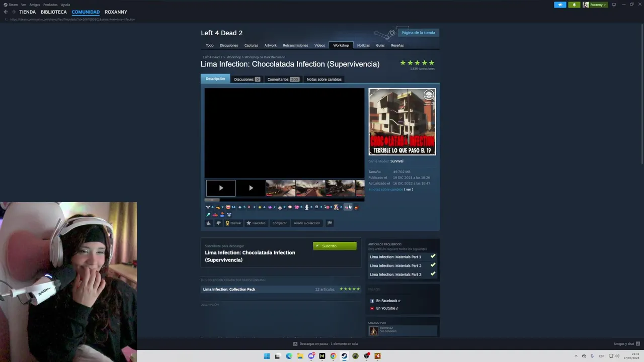
Task: Click the report flag icon
Action: (330, 223)
